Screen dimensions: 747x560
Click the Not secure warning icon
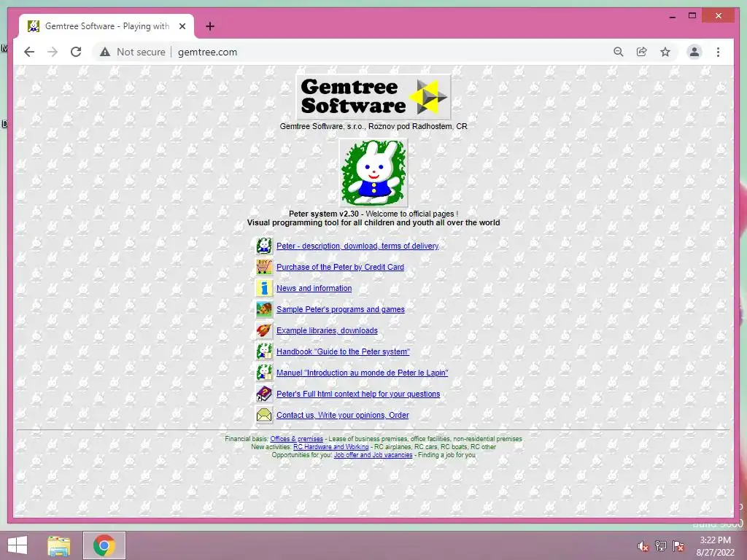(105, 52)
